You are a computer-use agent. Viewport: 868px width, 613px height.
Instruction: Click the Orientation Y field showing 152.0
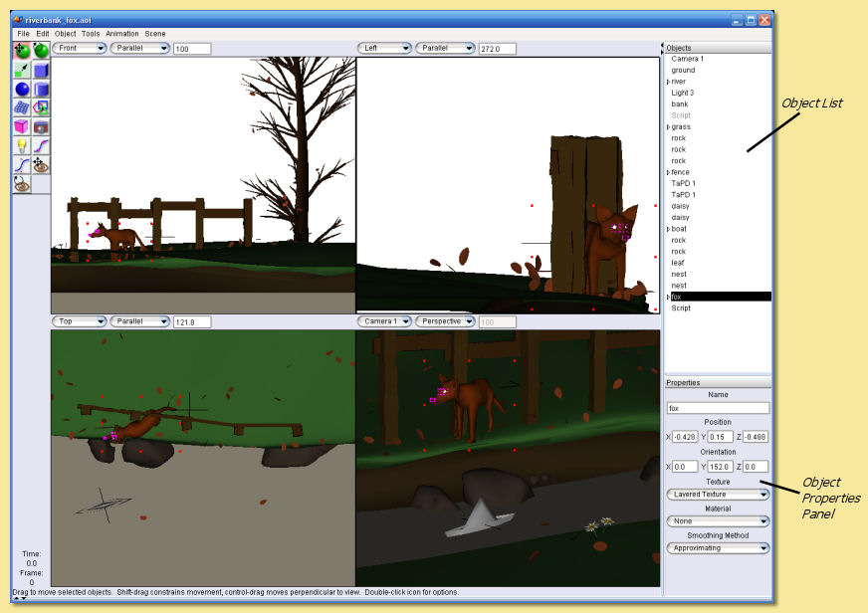(x=720, y=466)
